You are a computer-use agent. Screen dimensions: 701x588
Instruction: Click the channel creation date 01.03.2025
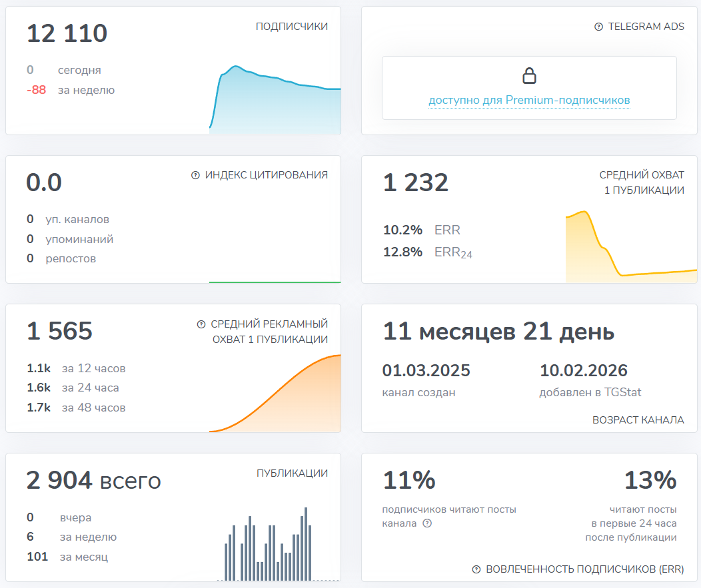[x=425, y=370]
